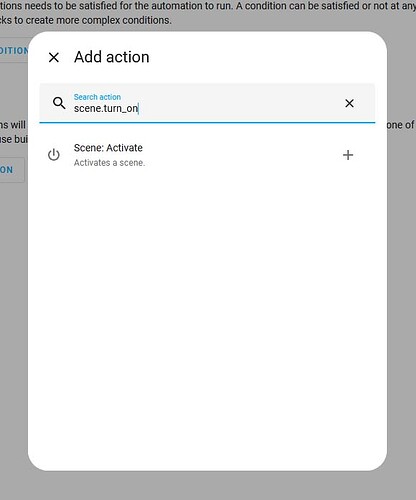
Task: Click the 'Search action' field label
Action: (97, 97)
